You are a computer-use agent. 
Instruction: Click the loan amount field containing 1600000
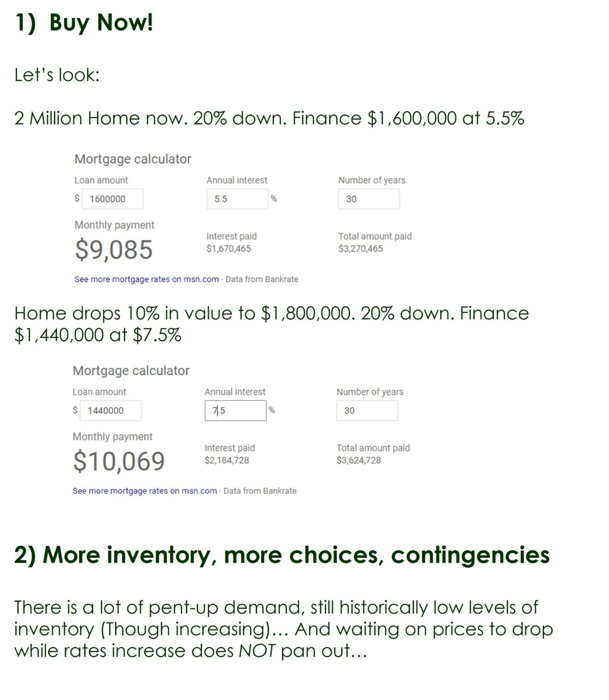(x=112, y=199)
